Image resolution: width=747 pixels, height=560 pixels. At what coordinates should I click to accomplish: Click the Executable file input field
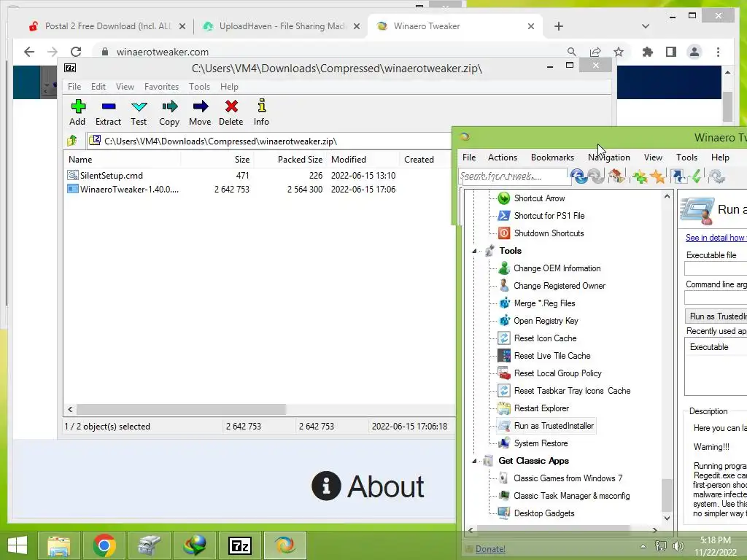(716, 268)
